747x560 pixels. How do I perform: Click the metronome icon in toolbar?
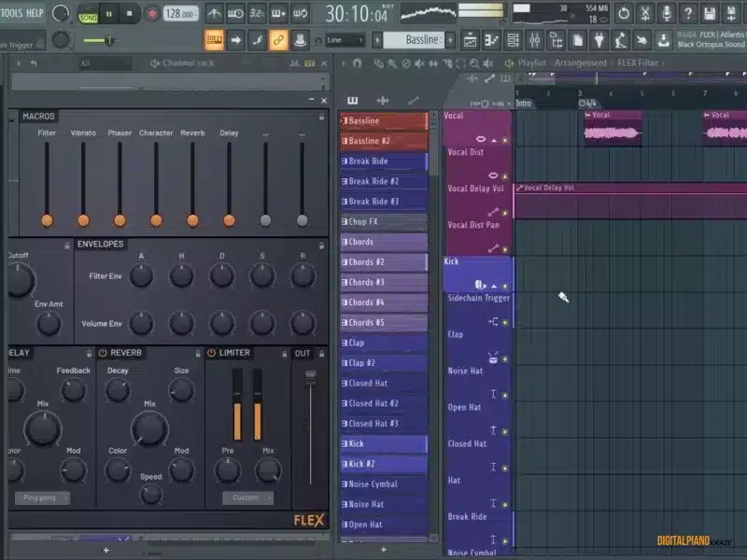tap(214, 14)
